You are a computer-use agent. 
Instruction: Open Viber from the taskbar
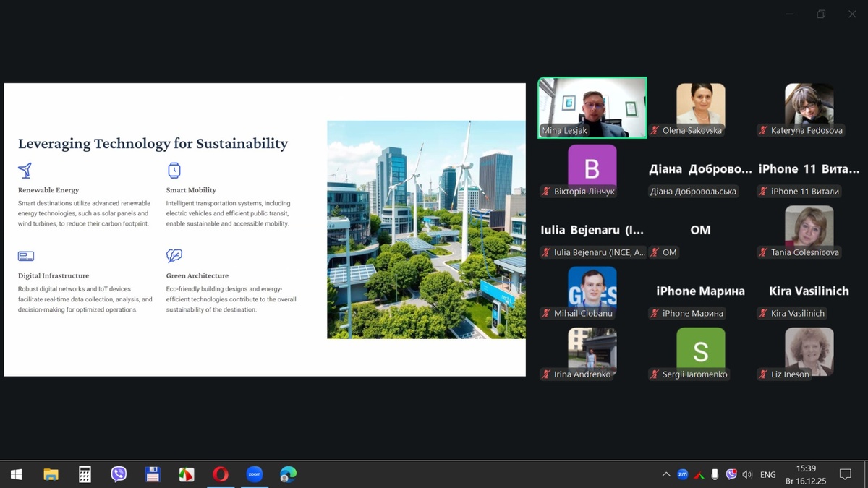(119, 474)
